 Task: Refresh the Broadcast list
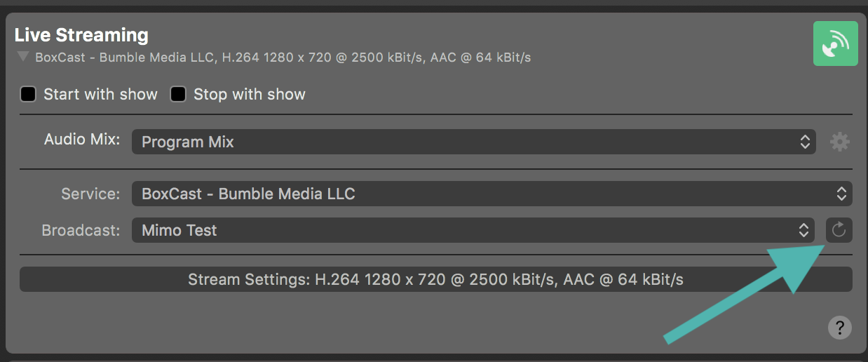pyautogui.click(x=839, y=230)
